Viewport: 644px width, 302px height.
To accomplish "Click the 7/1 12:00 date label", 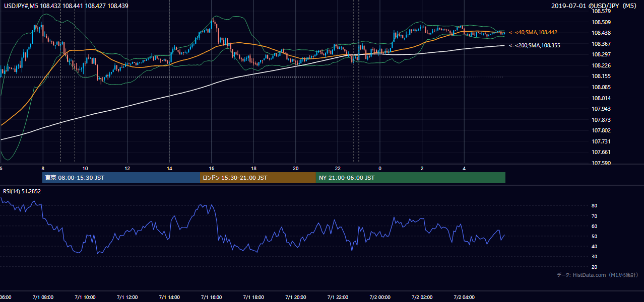I will pyautogui.click(x=127, y=297).
